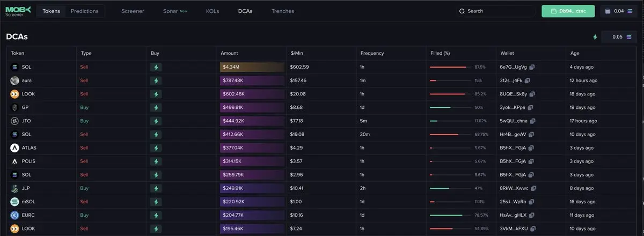This screenshot has height=236, width=644.
Task: Click the quick buy lightning button for EURC
Action: click(x=156, y=215)
